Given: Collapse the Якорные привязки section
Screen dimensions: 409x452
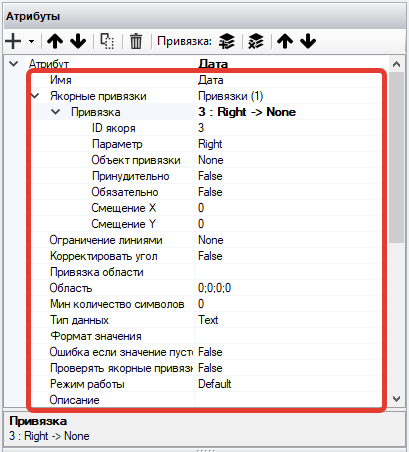Looking at the screenshot, I should point(35,96).
